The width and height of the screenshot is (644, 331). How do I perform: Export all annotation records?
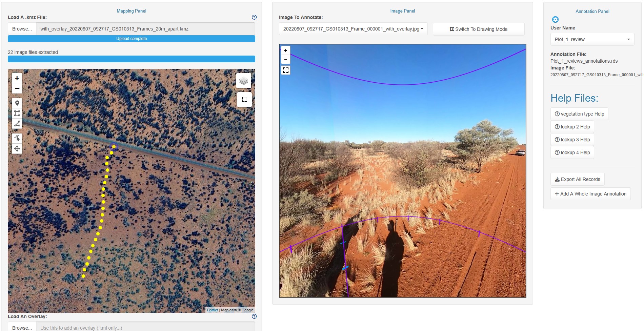(x=577, y=179)
